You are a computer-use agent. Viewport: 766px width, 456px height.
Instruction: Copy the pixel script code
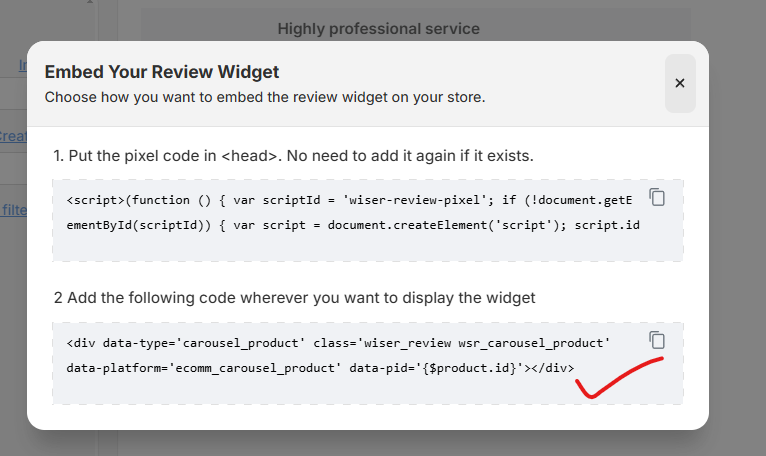[x=657, y=197]
